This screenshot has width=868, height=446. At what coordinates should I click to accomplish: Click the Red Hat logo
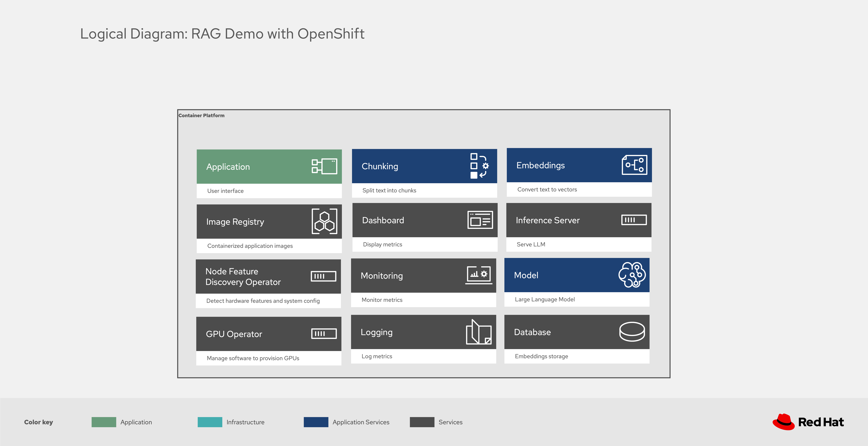click(808, 422)
